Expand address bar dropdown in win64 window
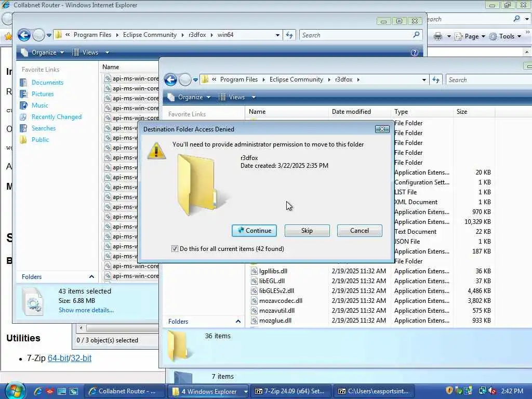 (277, 35)
